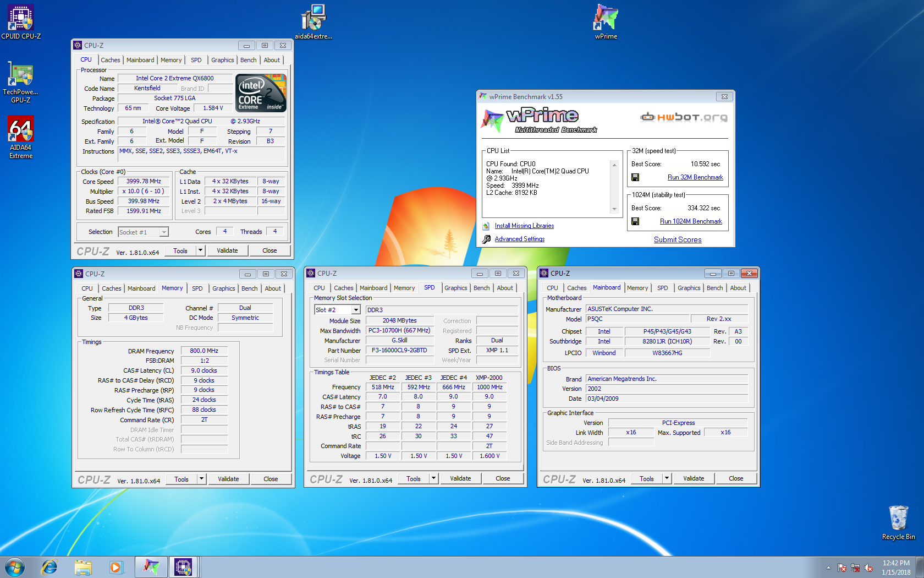Viewport: 924px width, 578px height.
Task: Open network tray icon
Action: click(855, 568)
